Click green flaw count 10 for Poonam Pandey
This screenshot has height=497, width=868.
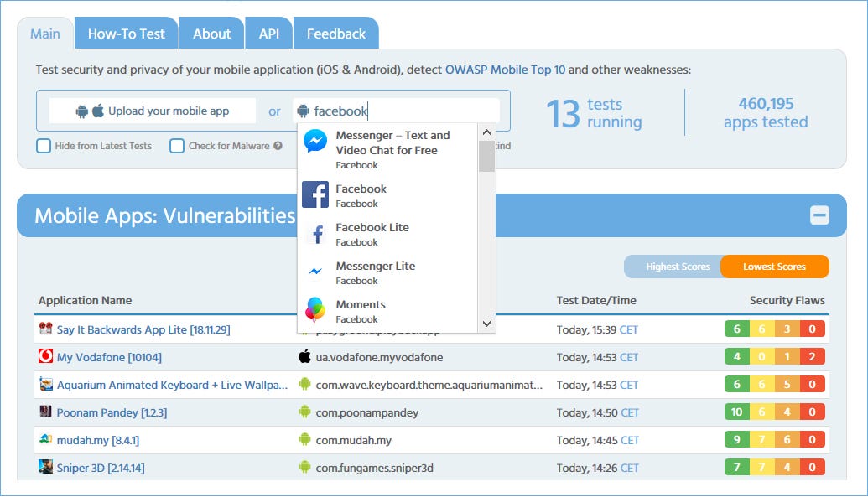pos(737,412)
